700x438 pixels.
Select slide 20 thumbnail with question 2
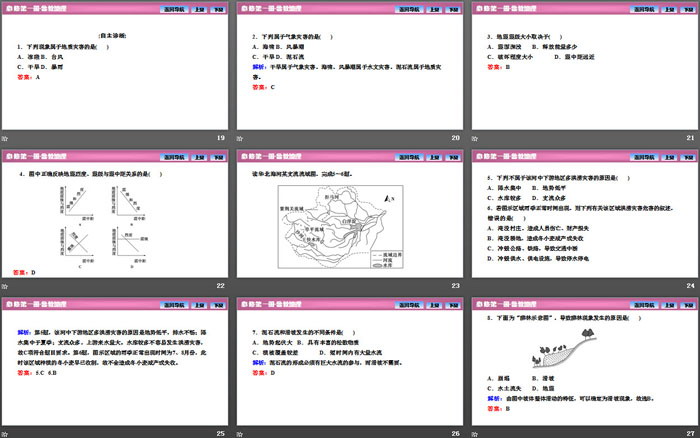pos(350,66)
